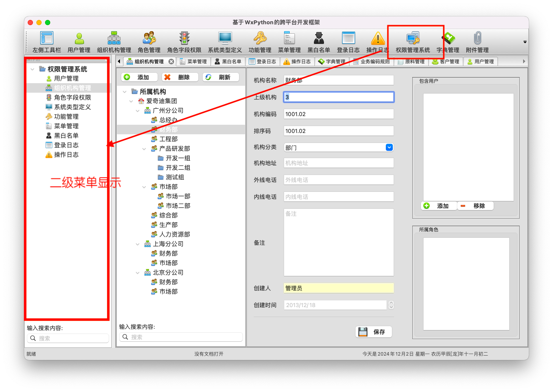The image size is (553, 392).
Task: Click the 移除 button
Action: pos(475,206)
